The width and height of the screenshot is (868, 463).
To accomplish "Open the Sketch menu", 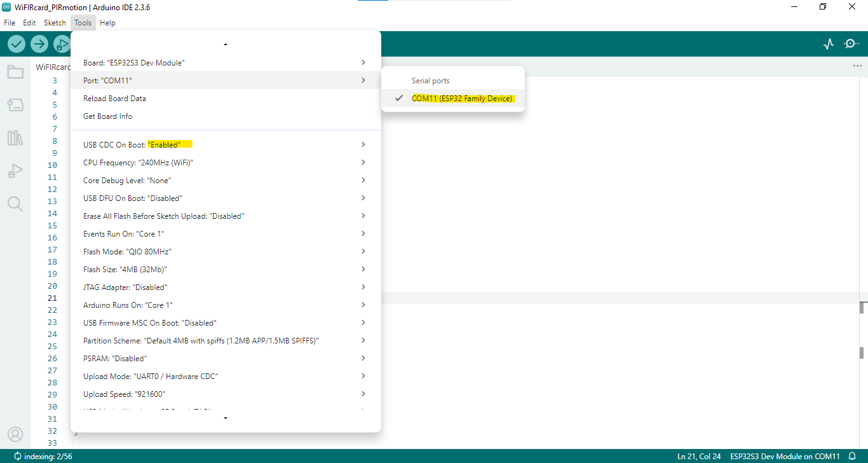I will (55, 23).
